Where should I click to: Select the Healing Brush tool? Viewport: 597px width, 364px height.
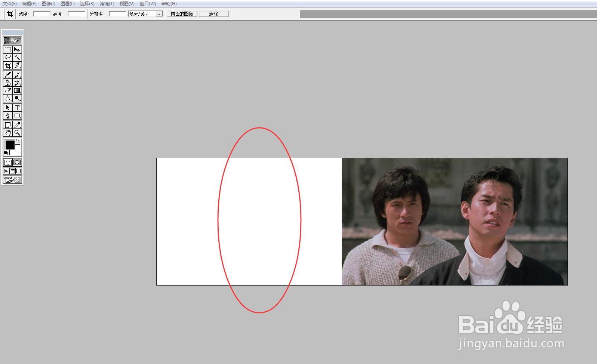[8, 75]
